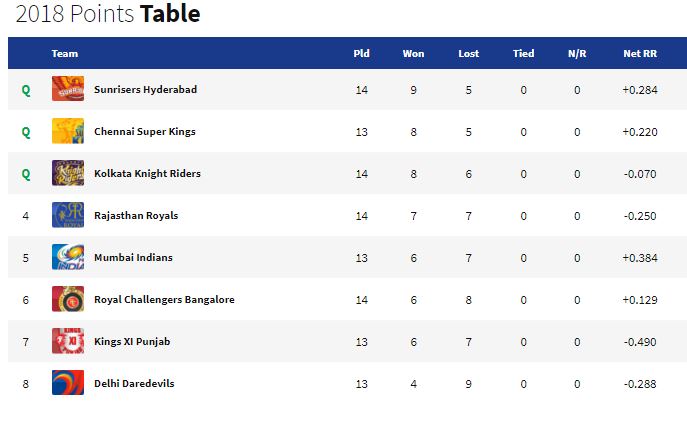This screenshot has height=445, width=687.
Task: Open the Royal Challengers Bangalore logo
Action: click(x=68, y=299)
